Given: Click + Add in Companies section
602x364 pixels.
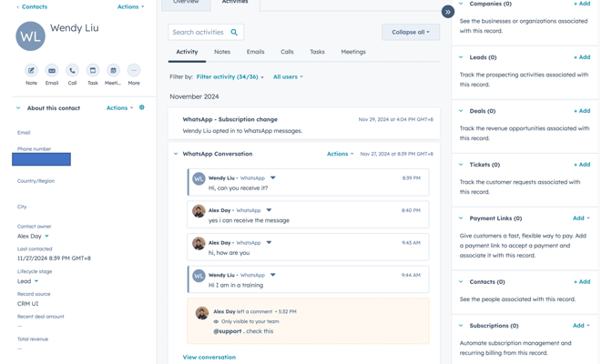Looking at the screenshot, I should 582,4.
